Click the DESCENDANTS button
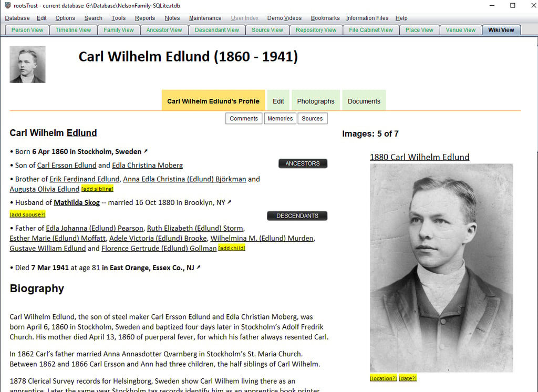 (x=297, y=215)
